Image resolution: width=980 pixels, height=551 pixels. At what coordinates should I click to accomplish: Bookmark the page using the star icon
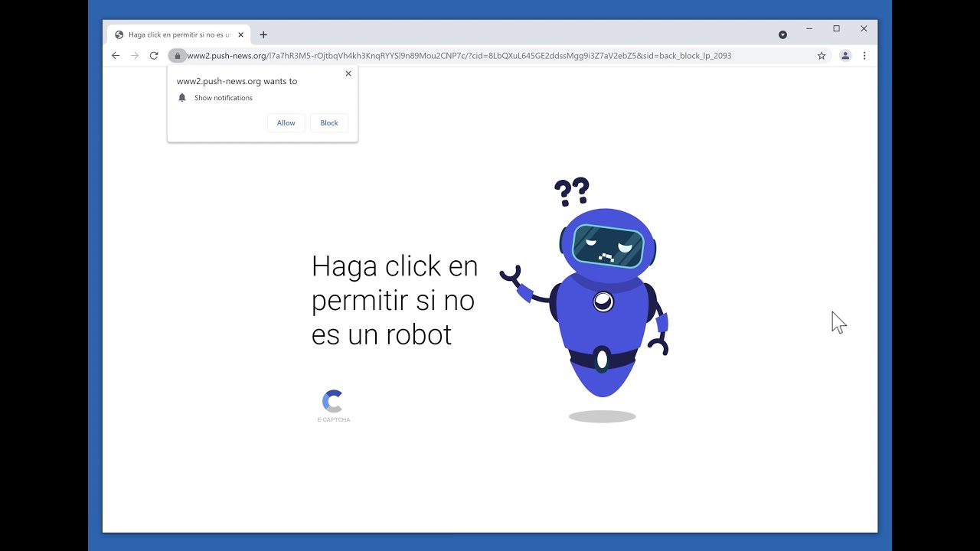(820, 55)
